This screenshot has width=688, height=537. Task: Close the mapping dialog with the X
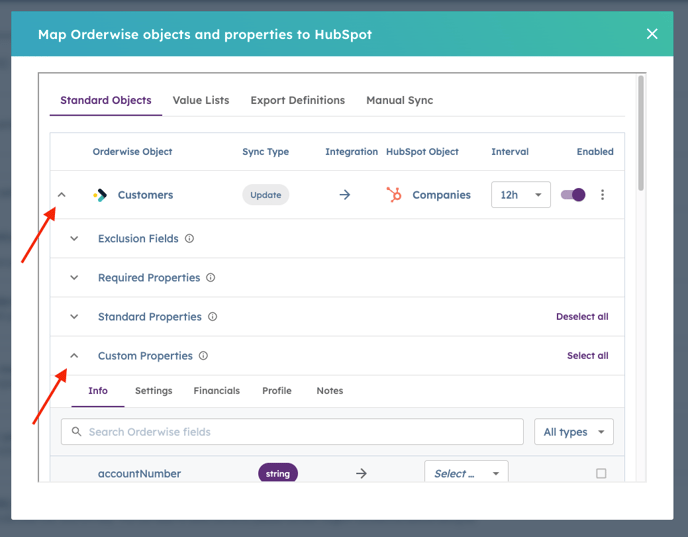[x=652, y=34]
